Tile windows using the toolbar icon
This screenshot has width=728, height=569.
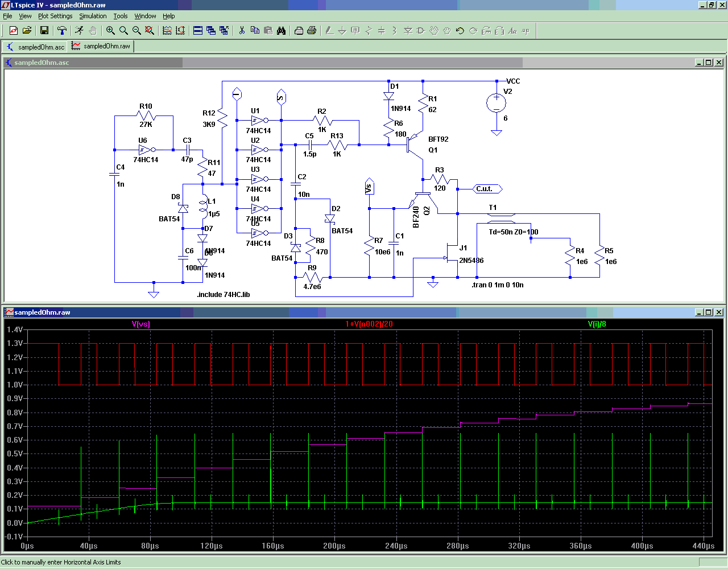coord(198,31)
